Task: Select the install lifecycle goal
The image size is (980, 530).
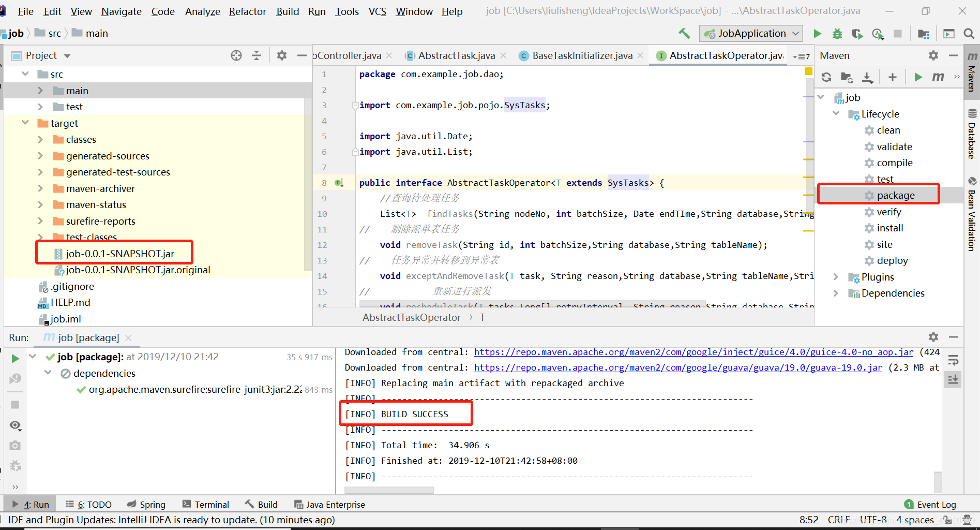Action: (890, 228)
